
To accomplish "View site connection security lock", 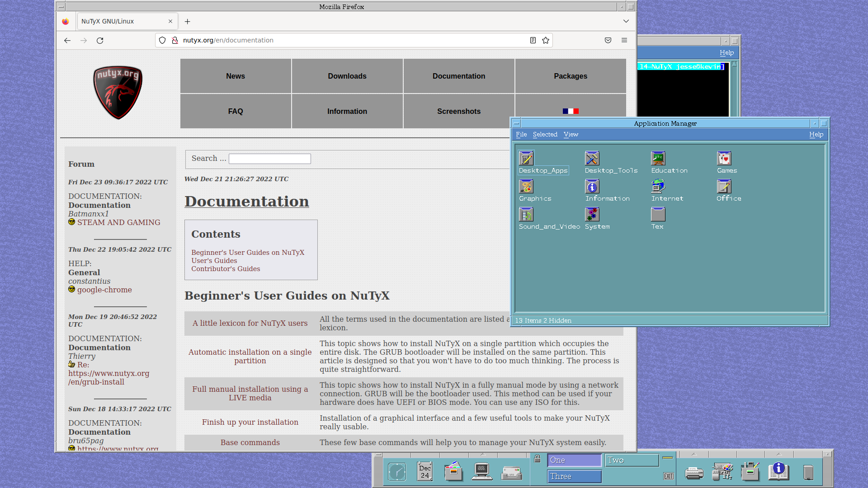I will (175, 40).
